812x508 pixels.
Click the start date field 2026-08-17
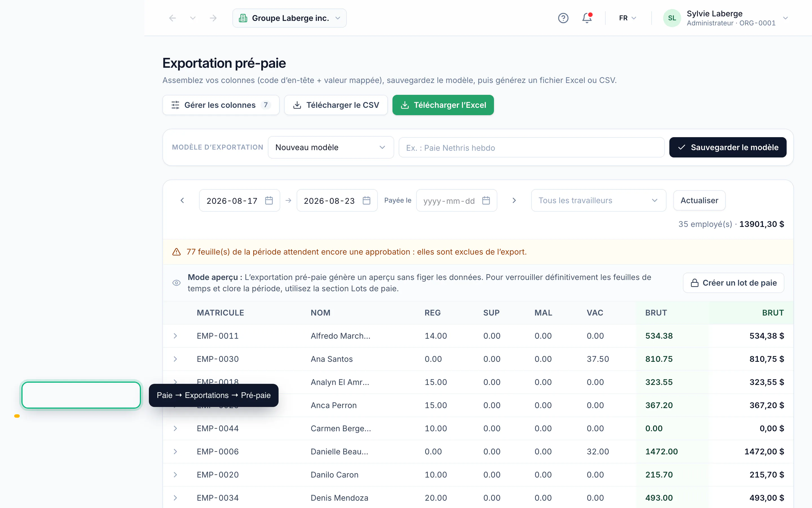coord(239,201)
